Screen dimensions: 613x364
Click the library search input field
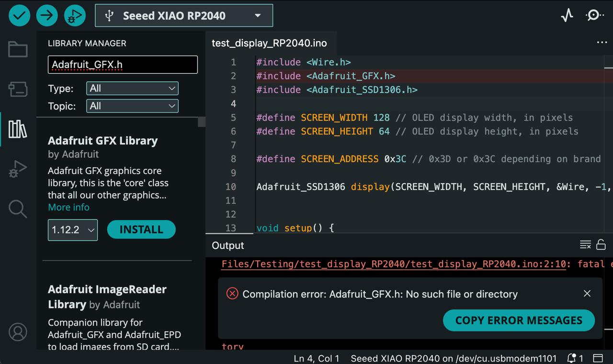pyautogui.click(x=123, y=65)
